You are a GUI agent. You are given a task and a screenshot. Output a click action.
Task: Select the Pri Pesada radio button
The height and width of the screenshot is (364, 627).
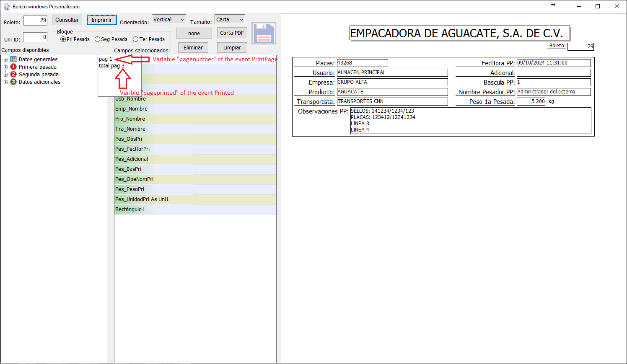point(63,39)
